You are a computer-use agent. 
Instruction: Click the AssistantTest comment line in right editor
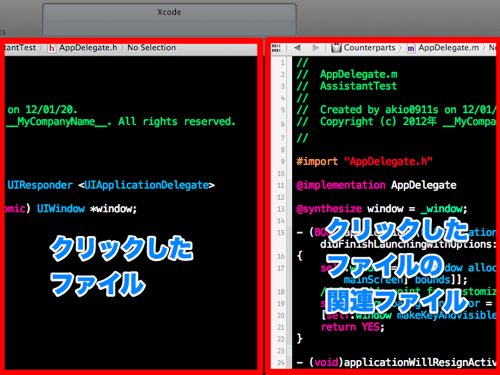pos(347,86)
